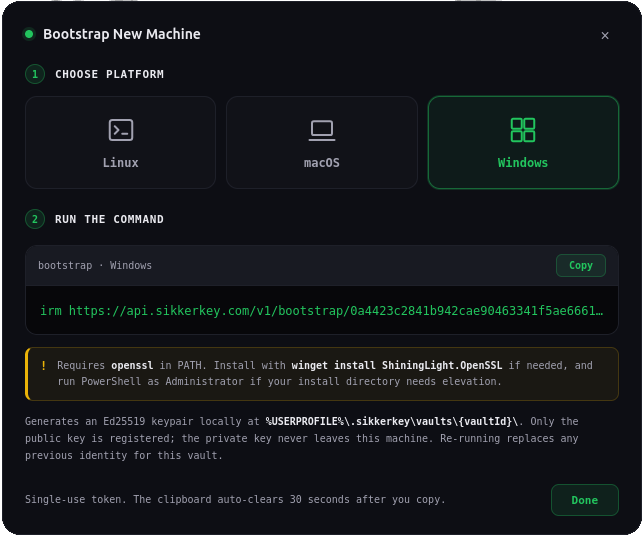Click the yellow exclamation warning icon
The height and width of the screenshot is (536, 643).
coord(43,365)
